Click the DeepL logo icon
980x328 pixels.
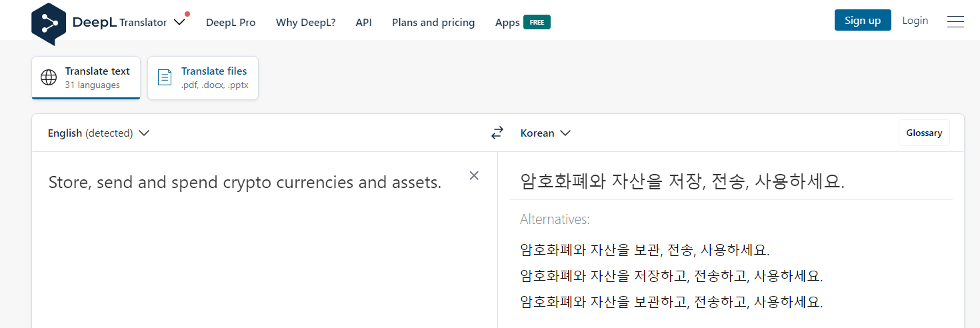[49, 23]
